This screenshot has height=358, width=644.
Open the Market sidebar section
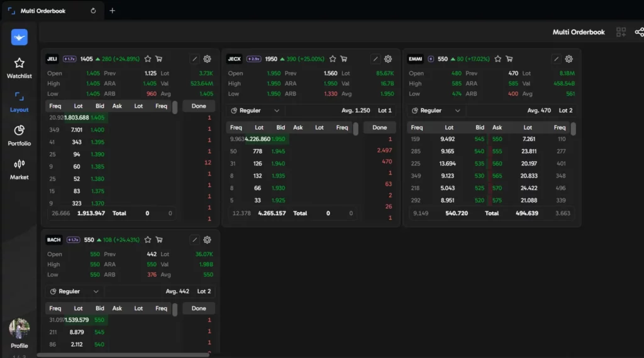[19, 169]
